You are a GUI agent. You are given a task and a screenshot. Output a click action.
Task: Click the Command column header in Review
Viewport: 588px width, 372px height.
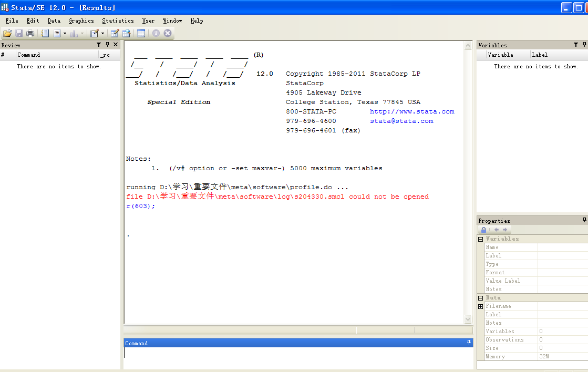click(57, 55)
